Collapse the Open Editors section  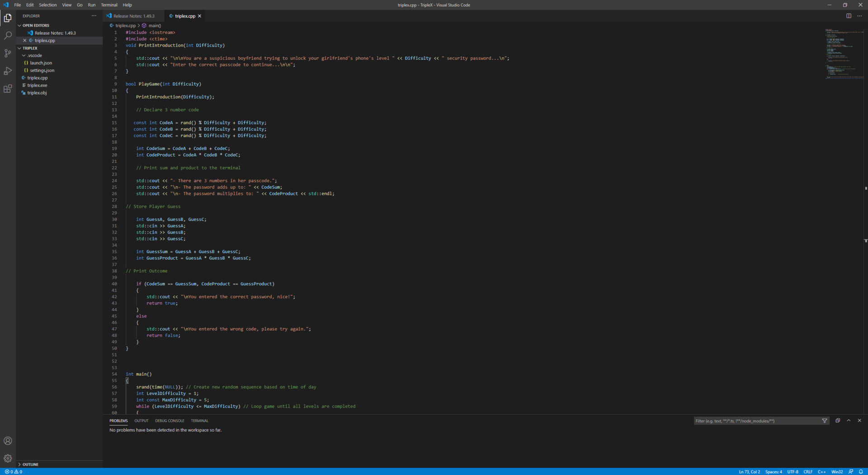pos(36,25)
